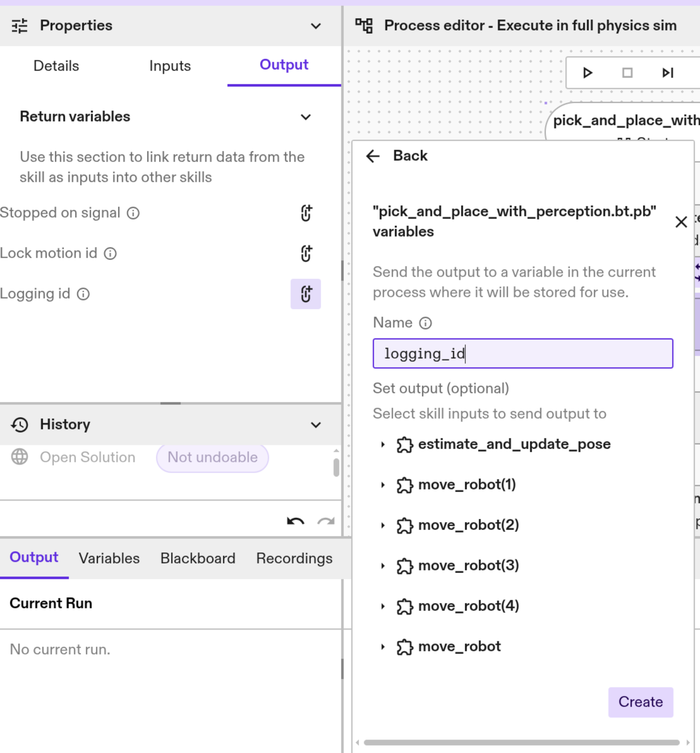
Task: Collapse the History panel
Action: tap(316, 425)
